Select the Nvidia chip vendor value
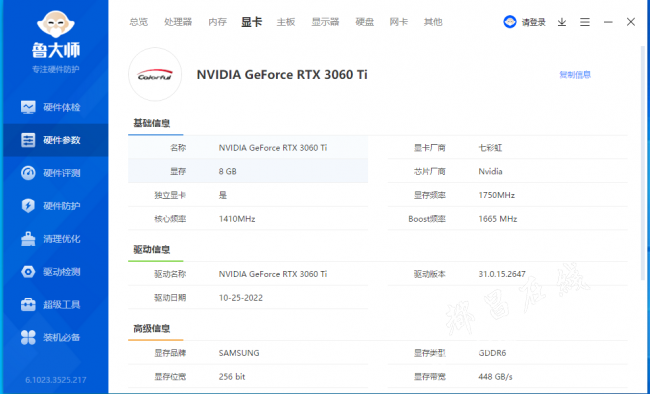Image resolution: width=650 pixels, height=394 pixels. [490, 171]
